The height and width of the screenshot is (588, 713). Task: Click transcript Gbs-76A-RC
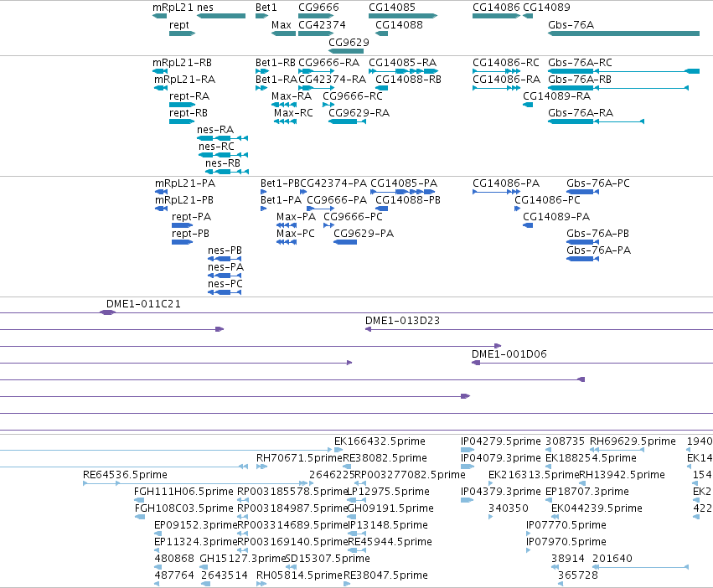coord(580,63)
